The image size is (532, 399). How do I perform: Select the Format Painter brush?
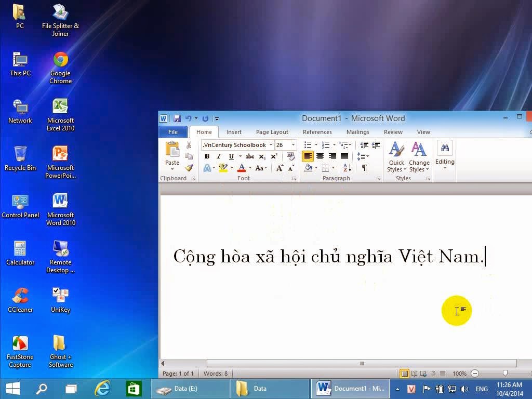pyautogui.click(x=189, y=168)
